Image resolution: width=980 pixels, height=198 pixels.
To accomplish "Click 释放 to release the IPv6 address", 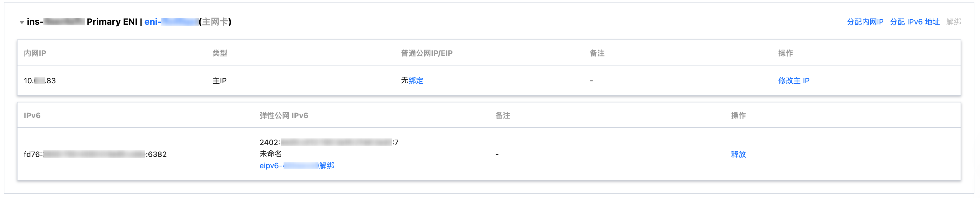I will [738, 154].
